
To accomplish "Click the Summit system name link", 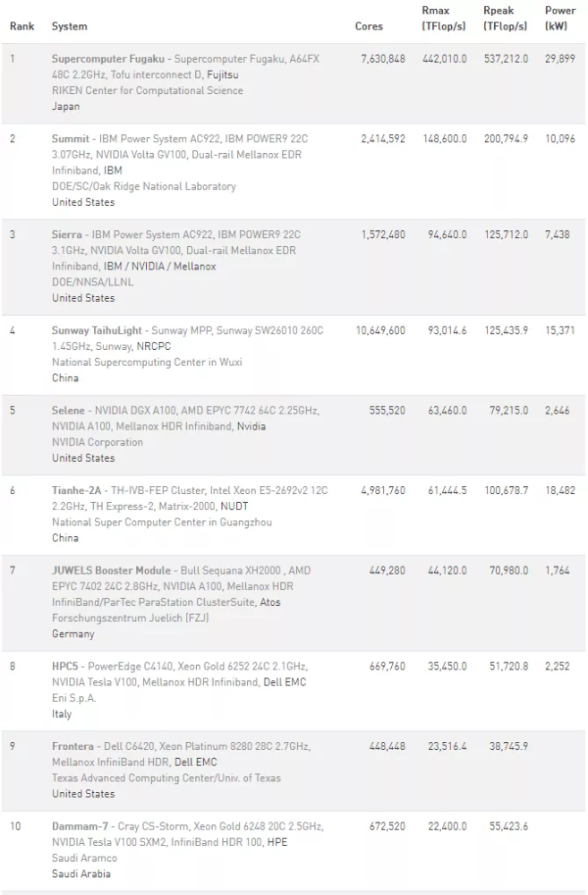I will [71, 139].
